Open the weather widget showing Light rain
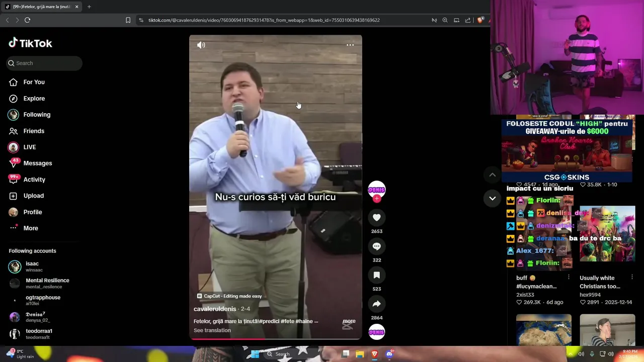 pyautogui.click(x=20, y=354)
